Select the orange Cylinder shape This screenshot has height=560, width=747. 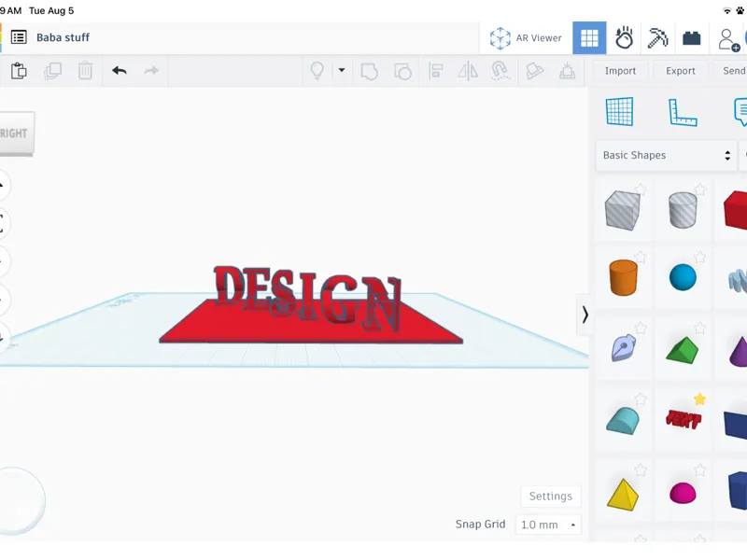(623, 277)
